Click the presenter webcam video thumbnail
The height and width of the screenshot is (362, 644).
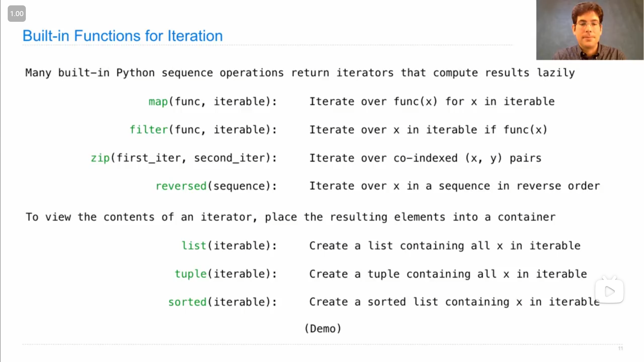pos(590,30)
